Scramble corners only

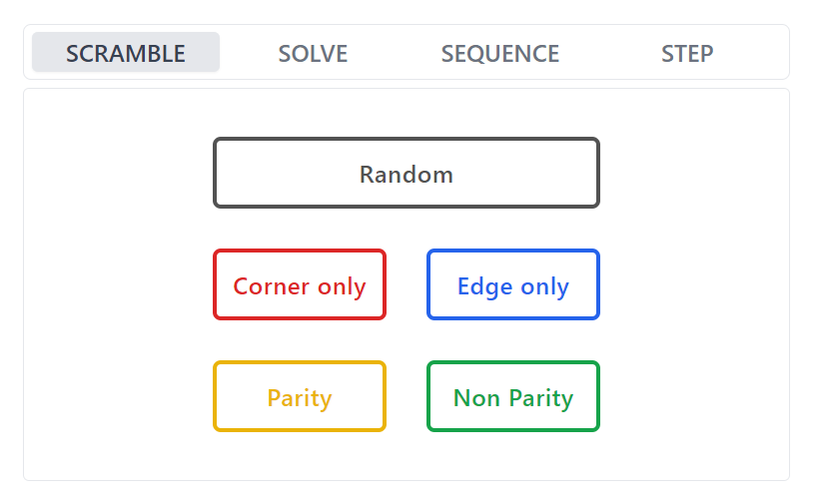[299, 285]
